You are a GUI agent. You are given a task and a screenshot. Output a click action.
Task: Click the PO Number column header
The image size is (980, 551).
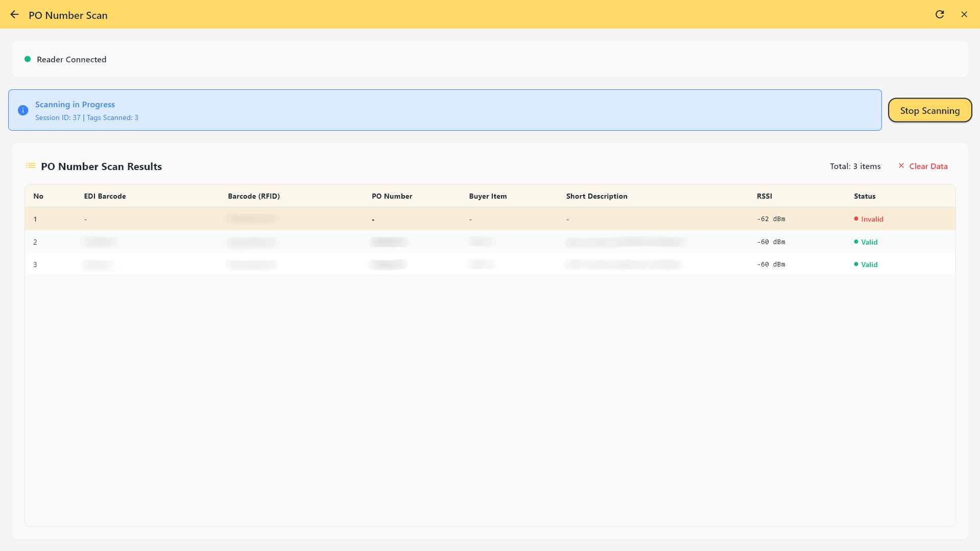(x=392, y=196)
